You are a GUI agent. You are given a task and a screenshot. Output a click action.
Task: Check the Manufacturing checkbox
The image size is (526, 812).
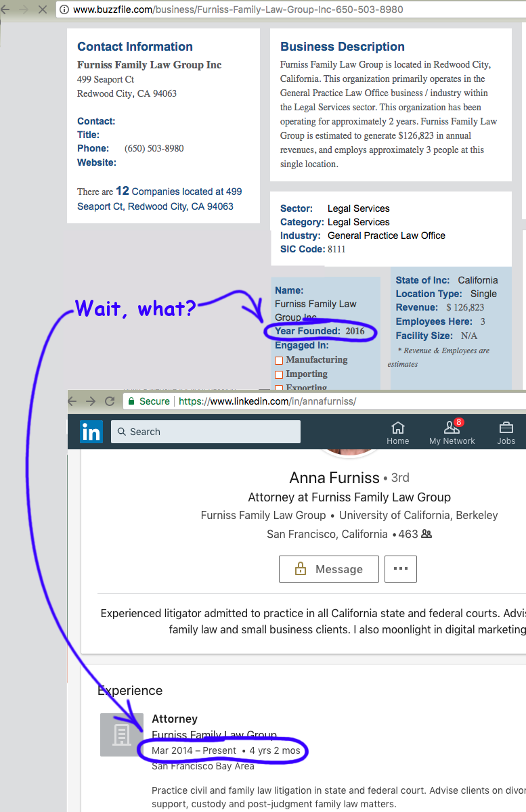click(x=278, y=360)
